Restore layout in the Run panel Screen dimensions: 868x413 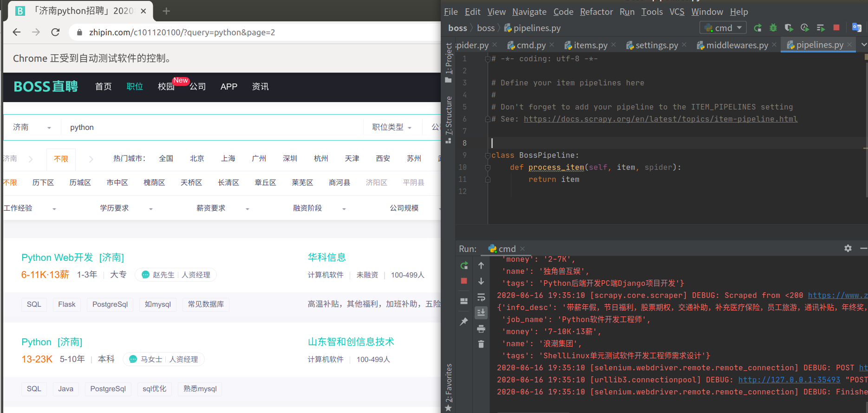tap(464, 301)
